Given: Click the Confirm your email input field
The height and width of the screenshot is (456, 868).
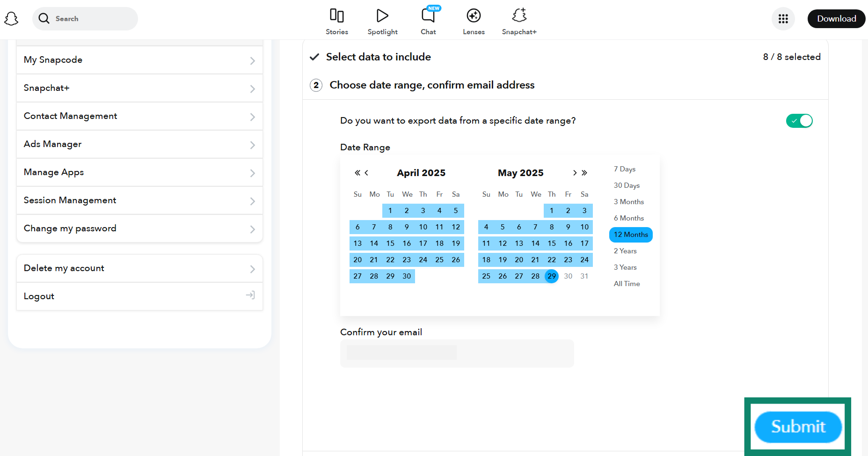Looking at the screenshot, I should 457,353.
